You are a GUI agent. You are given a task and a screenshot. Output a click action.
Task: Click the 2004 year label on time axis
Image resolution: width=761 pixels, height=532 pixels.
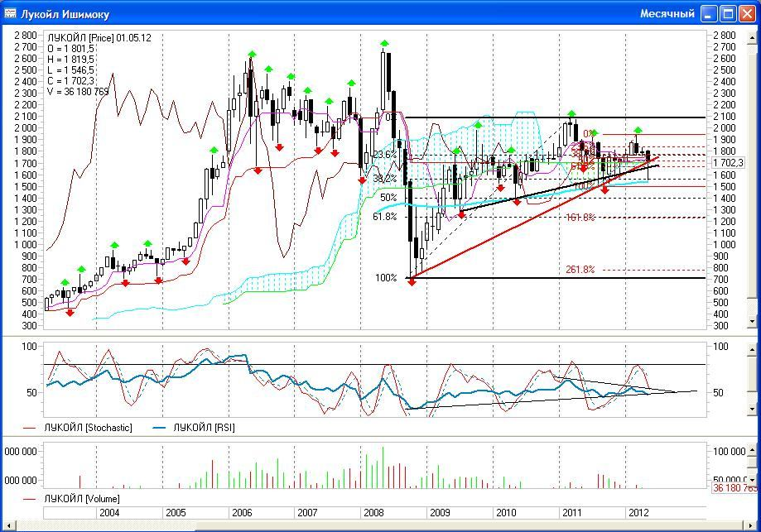(110, 513)
